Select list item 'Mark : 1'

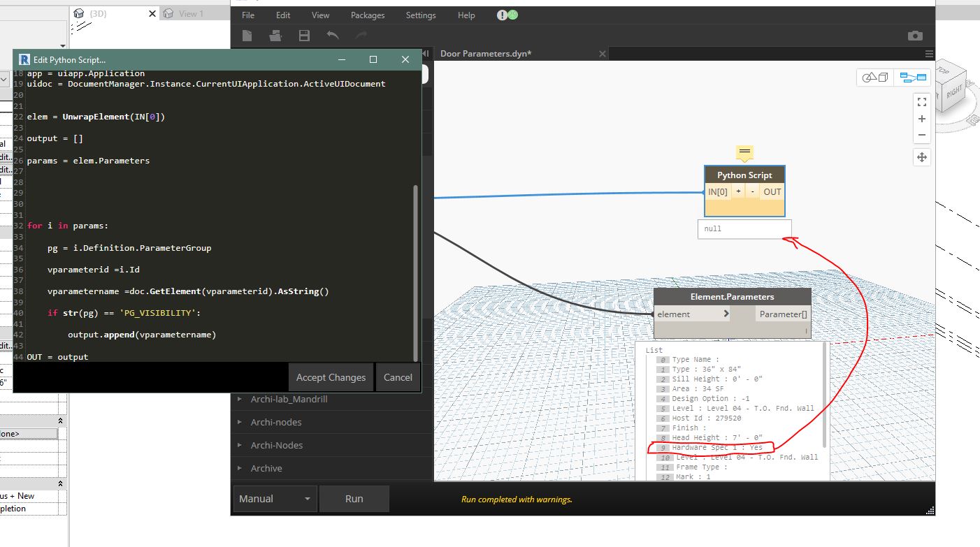point(693,477)
